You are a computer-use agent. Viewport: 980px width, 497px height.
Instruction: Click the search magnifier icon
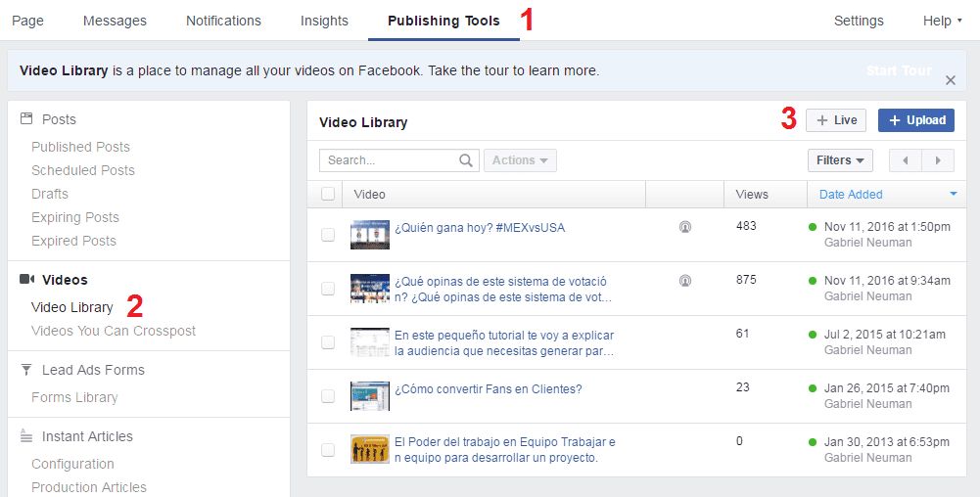click(x=466, y=160)
